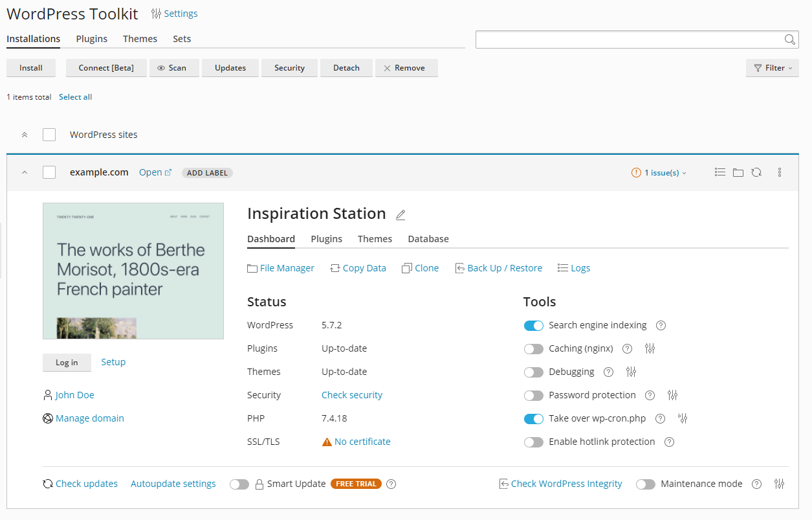The height and width of the screenshot is (520, 812).
Task: Enable the Debugging toggle
Action: [534, 372]
